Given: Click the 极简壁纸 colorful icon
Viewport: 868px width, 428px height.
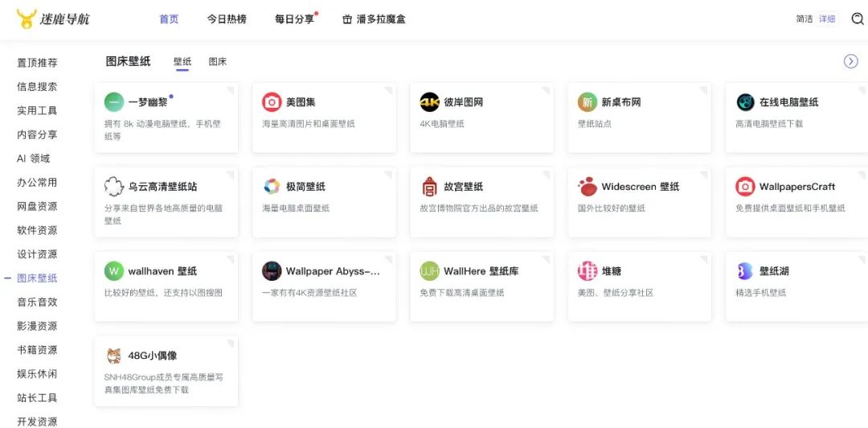Looking at the screenshot, I should coord(272,187).
